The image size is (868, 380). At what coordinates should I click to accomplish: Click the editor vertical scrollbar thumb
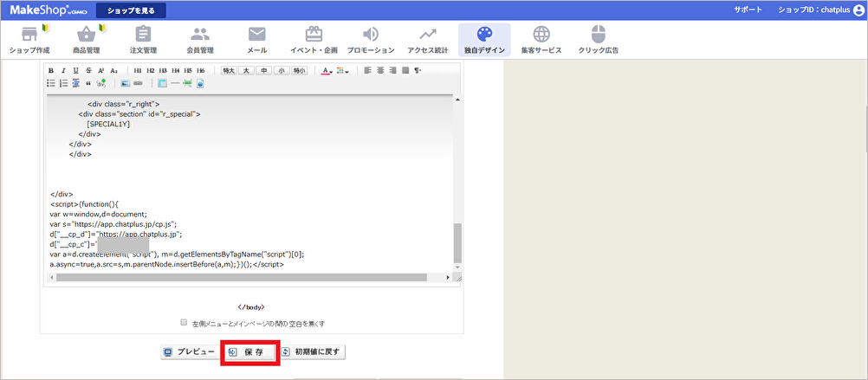click(x=457, y=242)
